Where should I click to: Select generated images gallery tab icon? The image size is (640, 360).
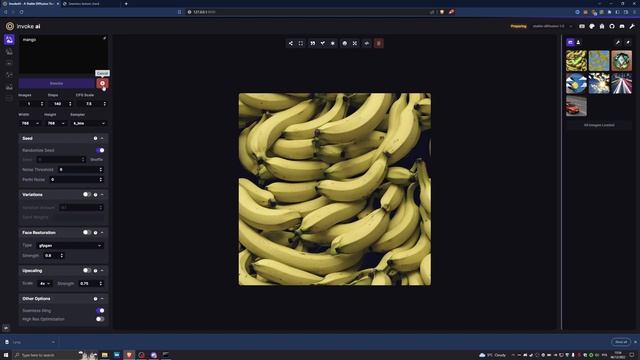point(570,42)
